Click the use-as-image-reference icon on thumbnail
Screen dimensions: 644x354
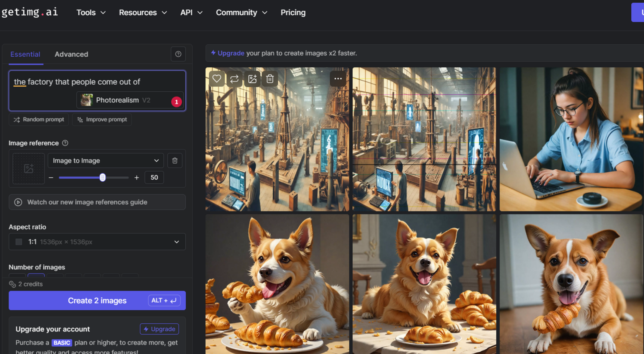click(x=252, y=79)
